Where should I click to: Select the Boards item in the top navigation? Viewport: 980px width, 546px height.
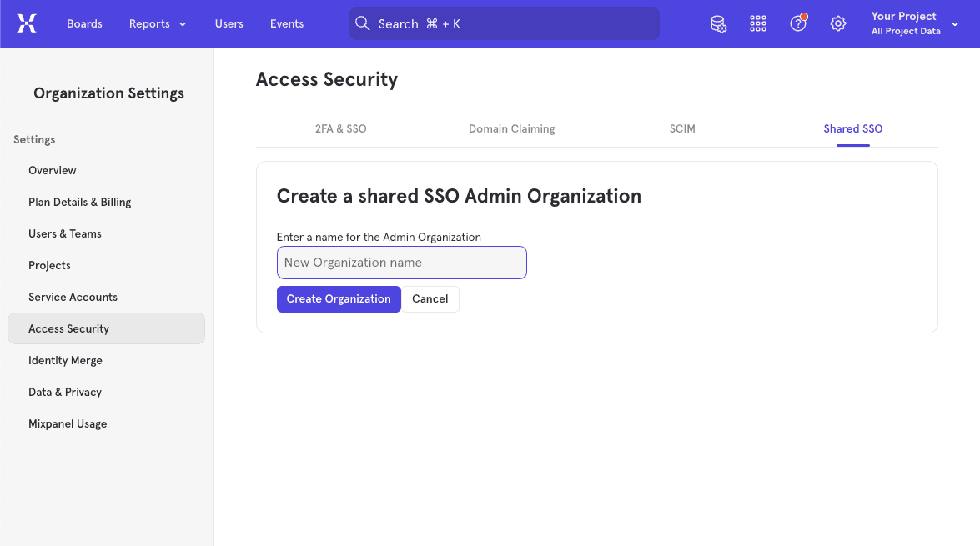(x=84, y=23)
